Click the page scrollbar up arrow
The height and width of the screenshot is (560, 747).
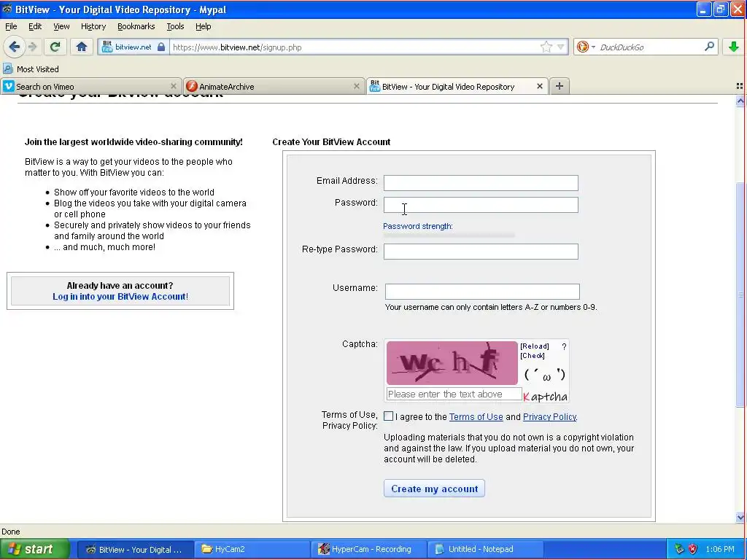tap(740, 101)
